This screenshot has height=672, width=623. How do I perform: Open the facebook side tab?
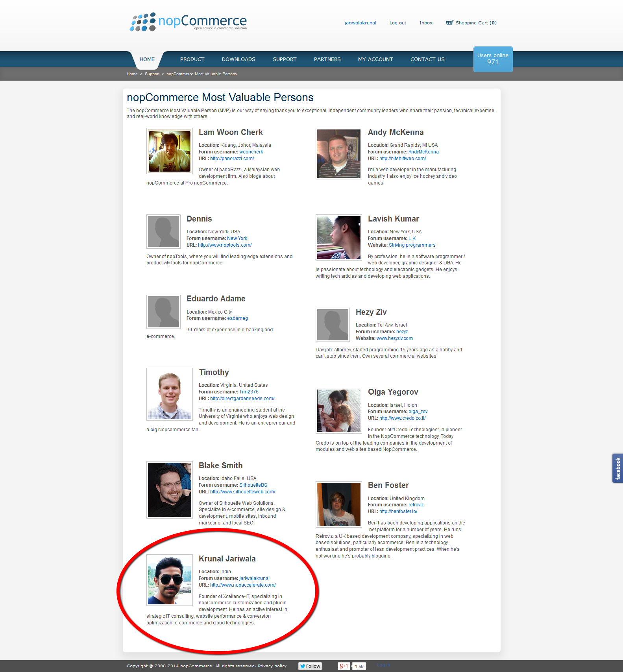pos(617,468)
